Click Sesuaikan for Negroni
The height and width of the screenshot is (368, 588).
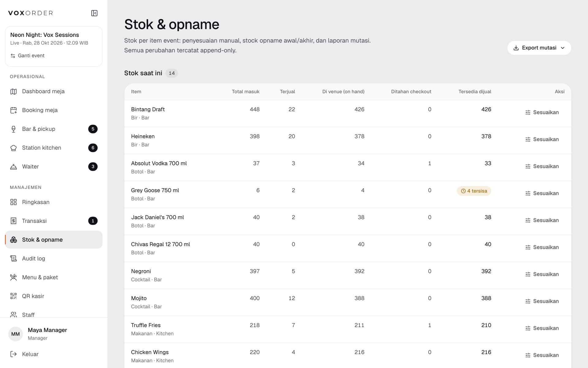coord(542,274)
